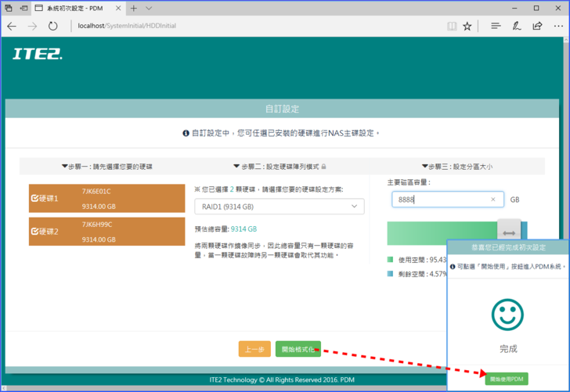Clear the partition size field with X
Viewport: 570px width, 392px height.
492,200
